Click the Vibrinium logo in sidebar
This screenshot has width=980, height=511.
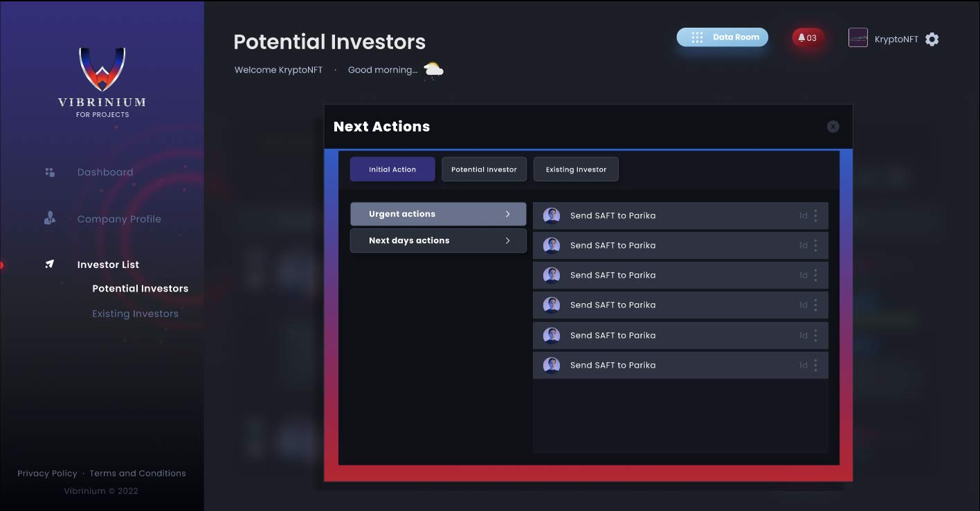102,69
